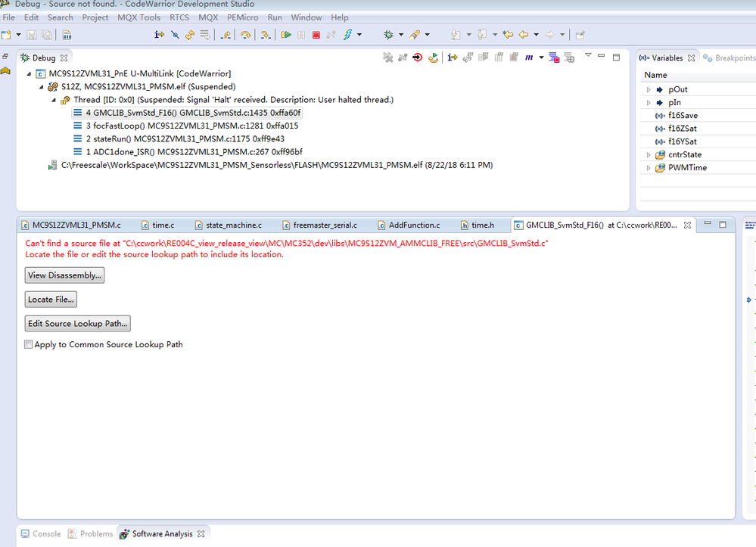Switch to the Variables tab
756x547 pixels.
click(x=667, y=57)
